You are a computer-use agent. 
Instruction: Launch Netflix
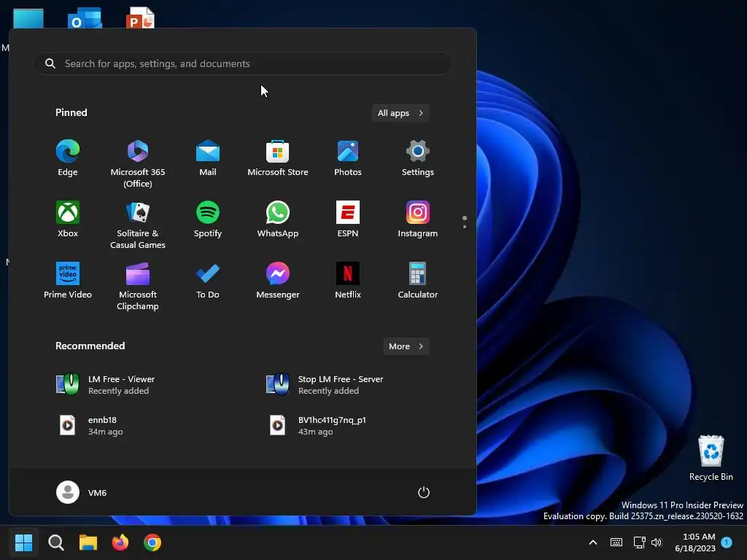[348, 281]
